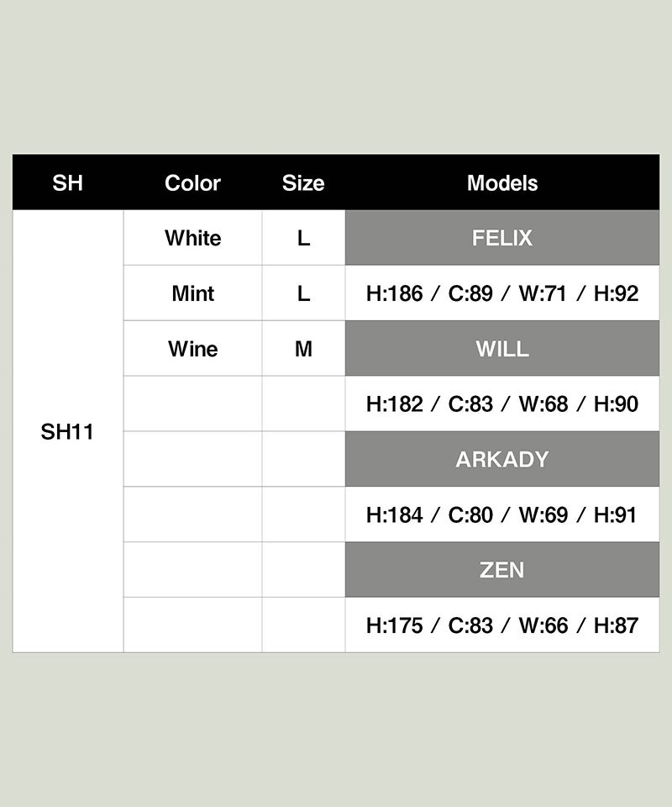Click the empty color cell below Wine

[x=193, y=404]
